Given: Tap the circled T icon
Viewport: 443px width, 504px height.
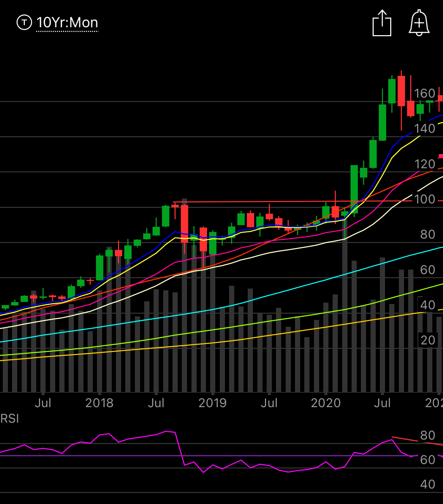Looking at the screenshot, I should point(24,23).
